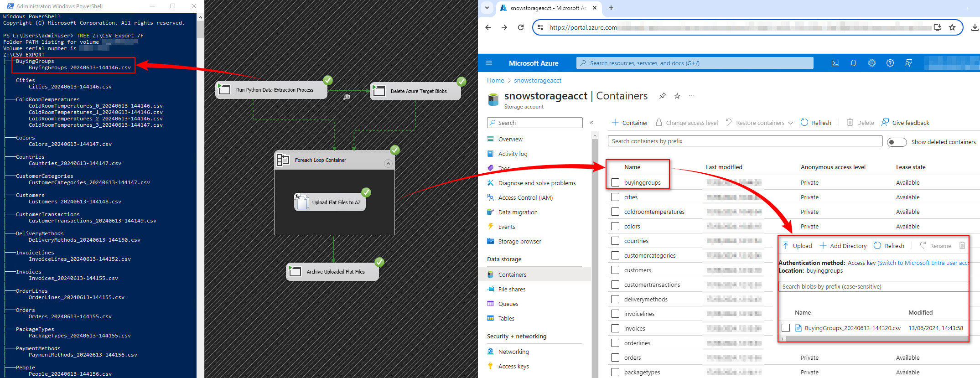Tick the buyinggroups container checkbox

click(615, 182)
